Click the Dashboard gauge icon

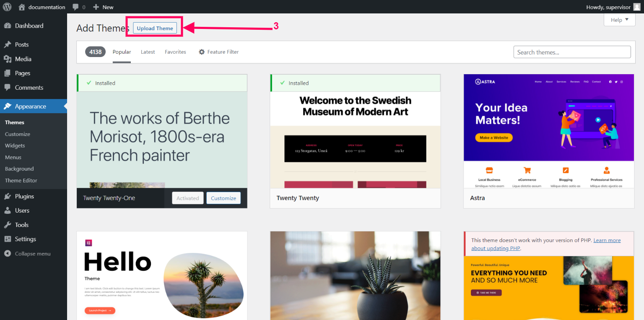click(8, 26)
